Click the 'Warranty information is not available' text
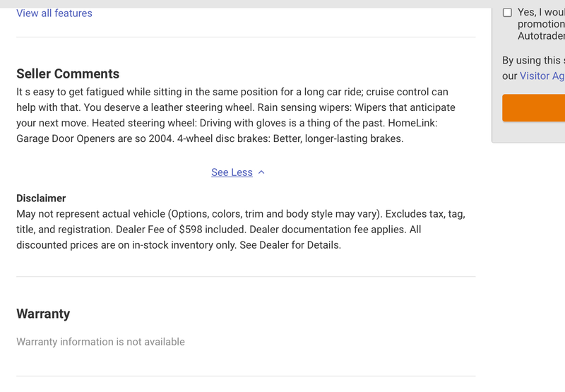Image resolution: width=565 pixels, height=392 pixels. coord(100,342)
